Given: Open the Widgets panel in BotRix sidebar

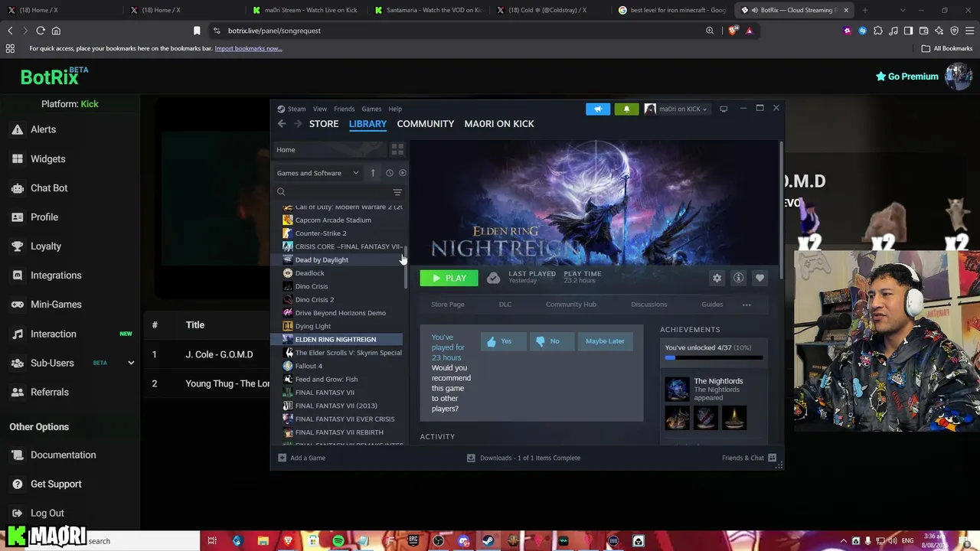Looking at the screenshot, I should (x=47, y=158).
